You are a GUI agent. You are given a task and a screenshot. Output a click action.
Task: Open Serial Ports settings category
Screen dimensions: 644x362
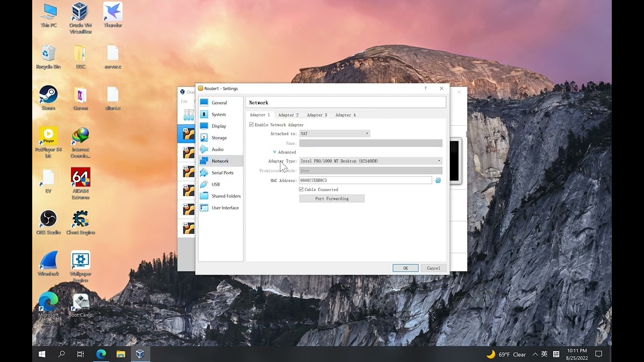pyautogui.click(x=220, y=173)
